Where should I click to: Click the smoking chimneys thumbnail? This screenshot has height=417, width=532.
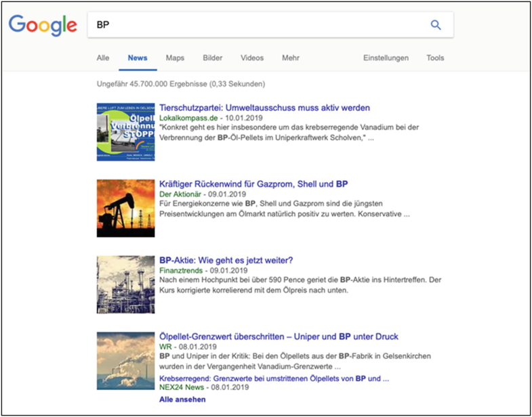125,361
